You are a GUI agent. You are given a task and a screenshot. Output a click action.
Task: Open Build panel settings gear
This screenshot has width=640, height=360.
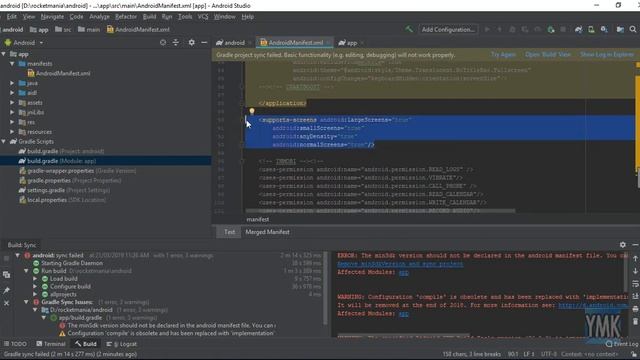(x=622, y=244)
